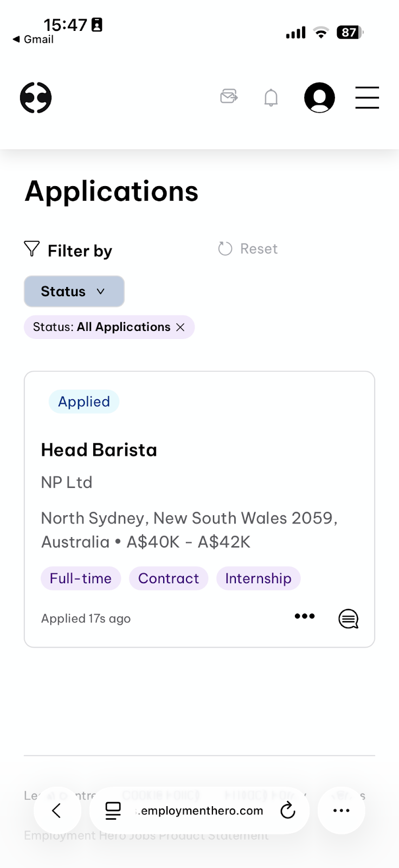
Task: Select the Full-time tag
Action: click(x=81, y=578)
